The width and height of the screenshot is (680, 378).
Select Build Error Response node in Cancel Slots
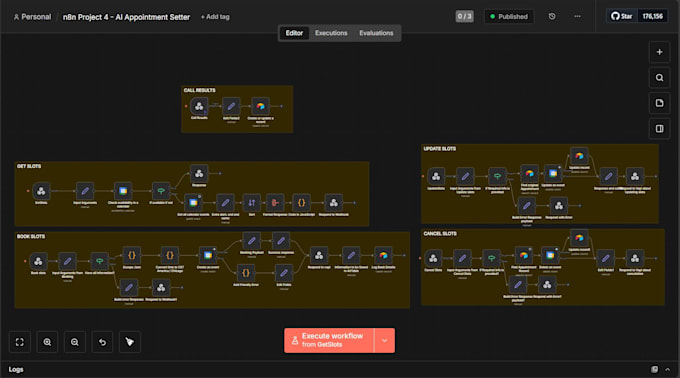[x=518, y=285]
